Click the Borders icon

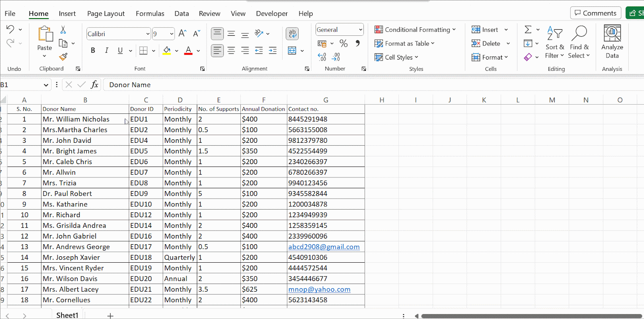[143, 50]
